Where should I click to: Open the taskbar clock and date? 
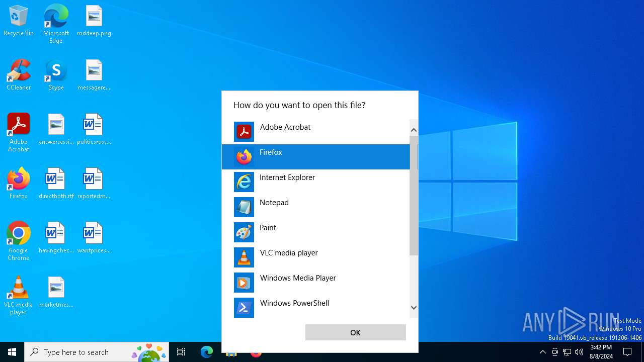(601, 352)
